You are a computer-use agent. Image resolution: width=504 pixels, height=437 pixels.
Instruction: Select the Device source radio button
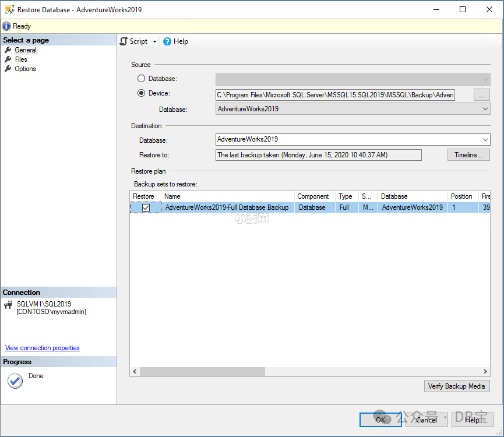141,93
